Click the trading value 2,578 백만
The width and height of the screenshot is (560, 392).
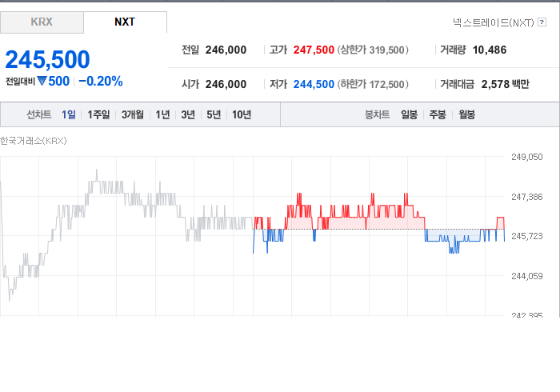tap(505, 84)
